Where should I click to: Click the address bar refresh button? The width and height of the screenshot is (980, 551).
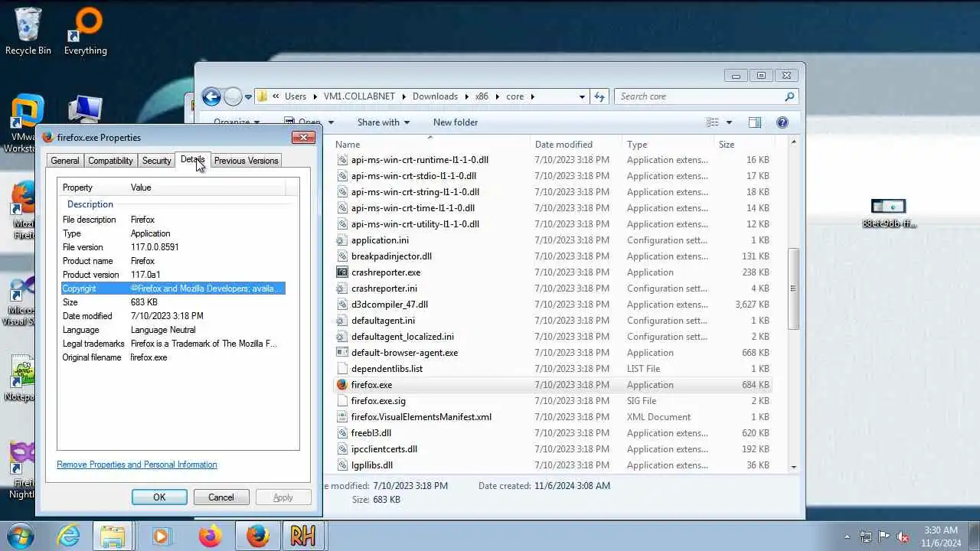tap(599, 96)
